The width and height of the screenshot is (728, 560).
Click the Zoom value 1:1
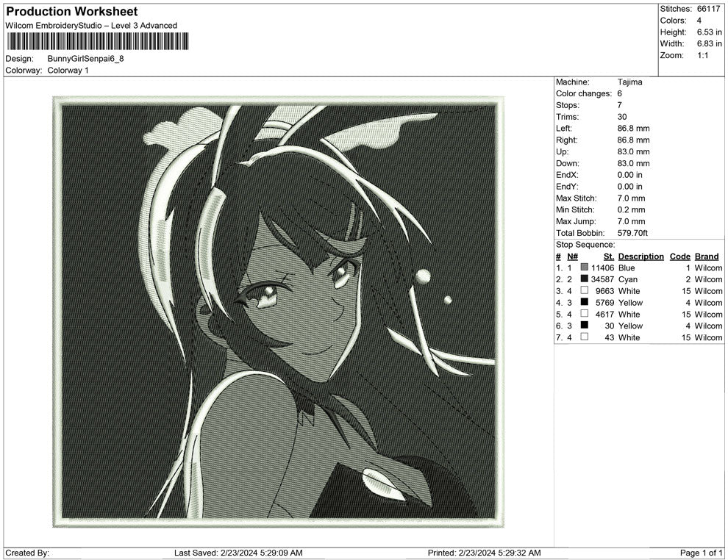pos(703,55)
